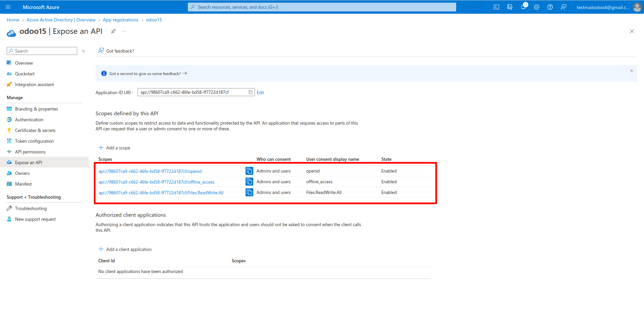Open the Directories and subscriptions filter icon
This screenshot has width=644, height=330.
click(510, 7)
